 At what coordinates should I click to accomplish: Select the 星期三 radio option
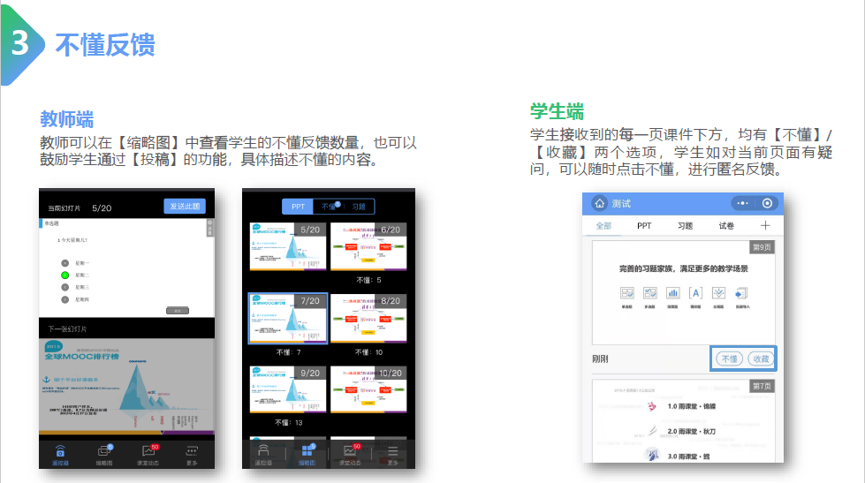pyautogui.click(x=65, y=287)
